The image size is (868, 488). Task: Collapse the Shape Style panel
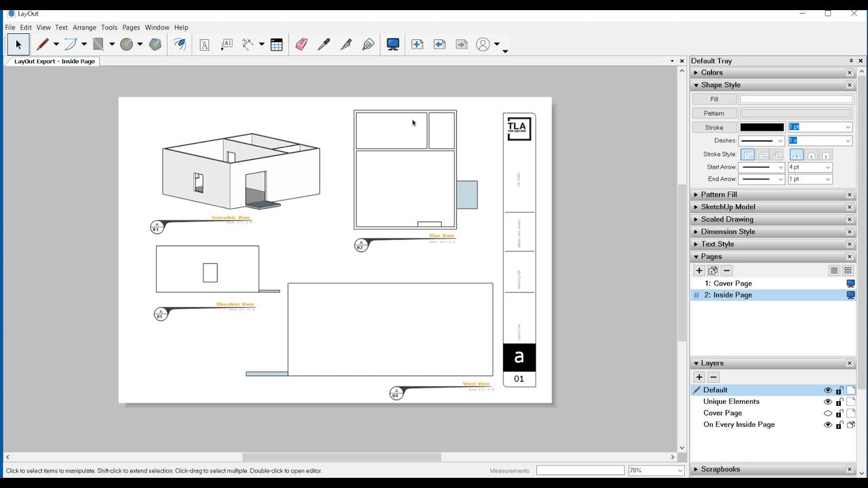coord(696,85)
